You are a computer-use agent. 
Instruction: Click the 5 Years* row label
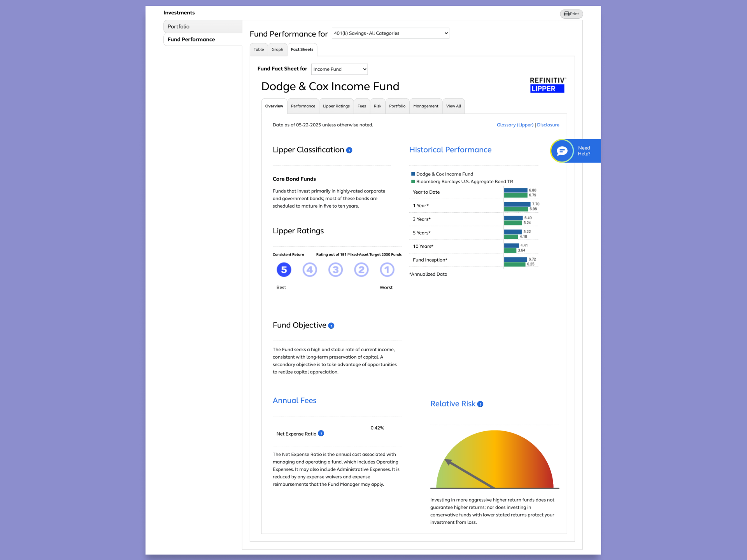[x=422, y=233]
